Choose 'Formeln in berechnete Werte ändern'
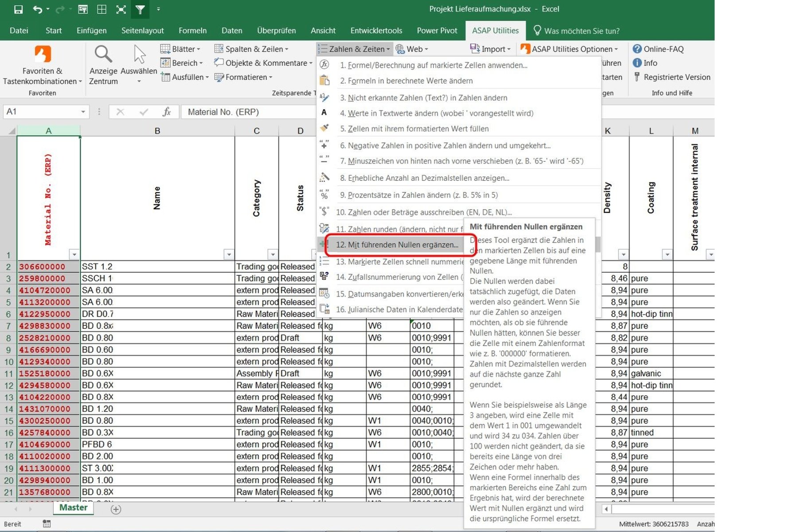The width and height of the screenshot is (798, 532). (x=458, y=81)
